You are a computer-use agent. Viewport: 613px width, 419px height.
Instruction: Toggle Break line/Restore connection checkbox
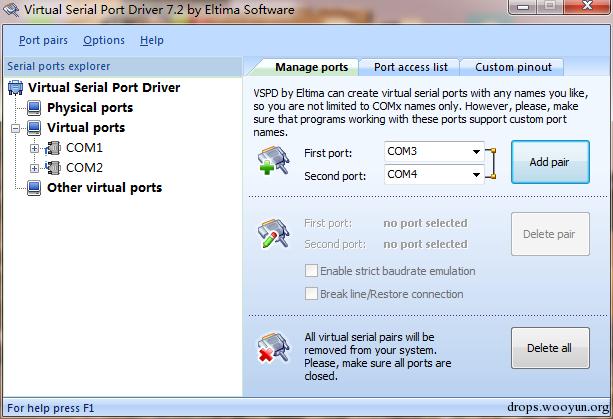311,294
